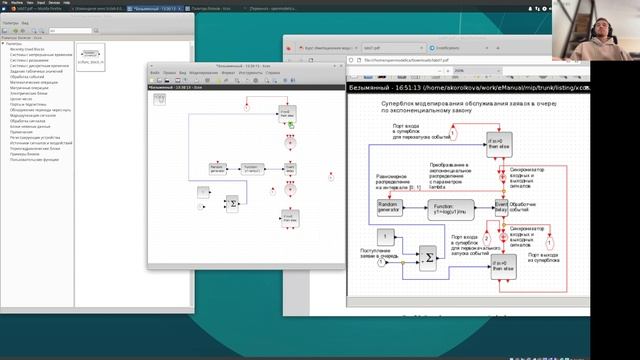
Task: Select the summation Σ block in Xcos diagram
Action: [232, 204]
